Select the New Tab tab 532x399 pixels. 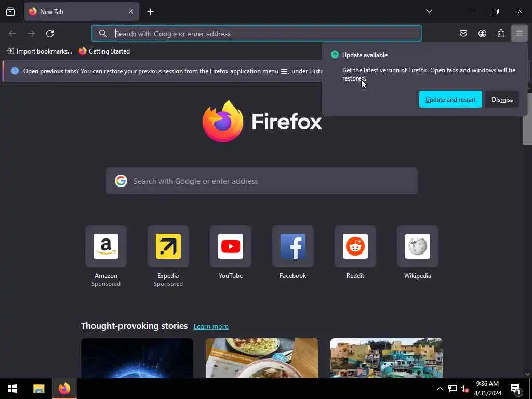82,11
